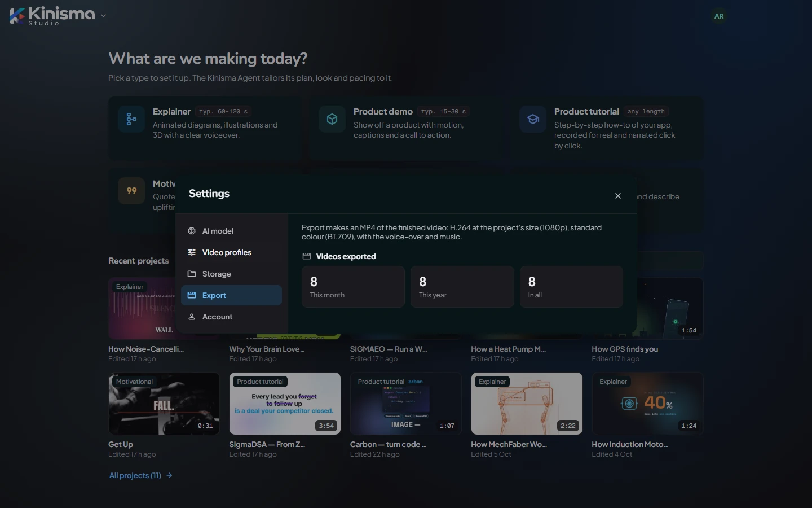This screenshot has width=812, height=508.
Task: Open the Account settings tab
Action: tap(231, 317)
